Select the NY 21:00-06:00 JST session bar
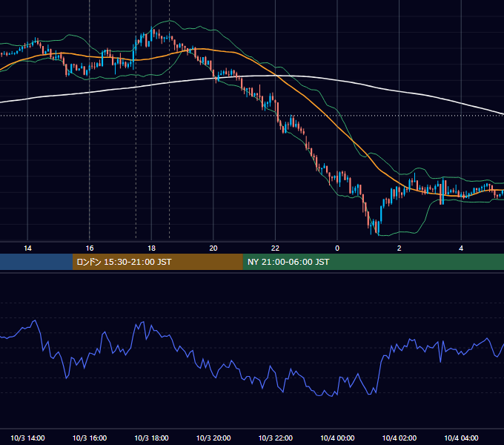 click(x=373, y=262)
